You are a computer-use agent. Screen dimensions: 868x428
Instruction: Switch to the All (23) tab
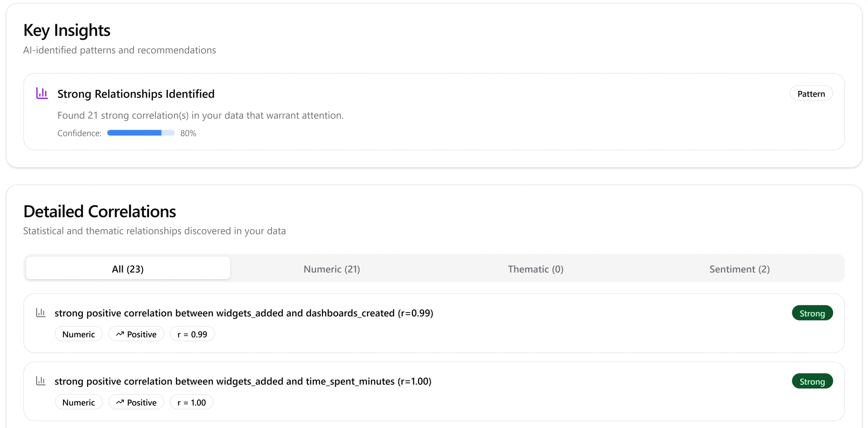[x=128, y=268]
